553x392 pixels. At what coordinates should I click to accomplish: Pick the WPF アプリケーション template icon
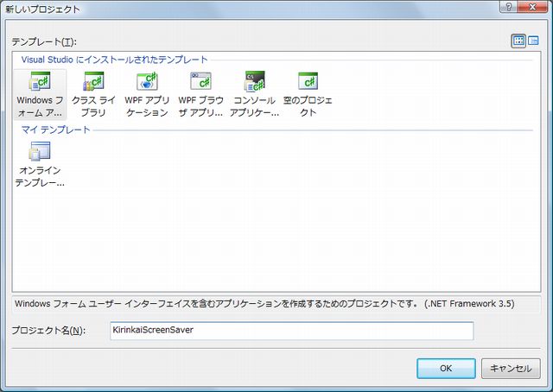(147, 81)
